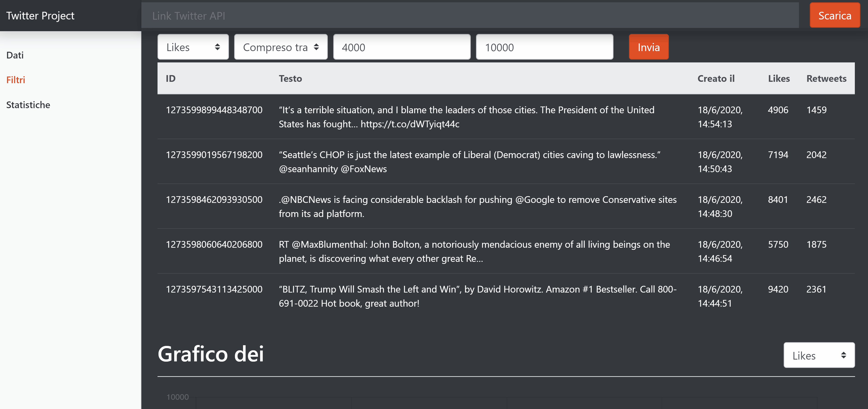
Task: Go to the Dati sidebar section
Action: [15, 55]
